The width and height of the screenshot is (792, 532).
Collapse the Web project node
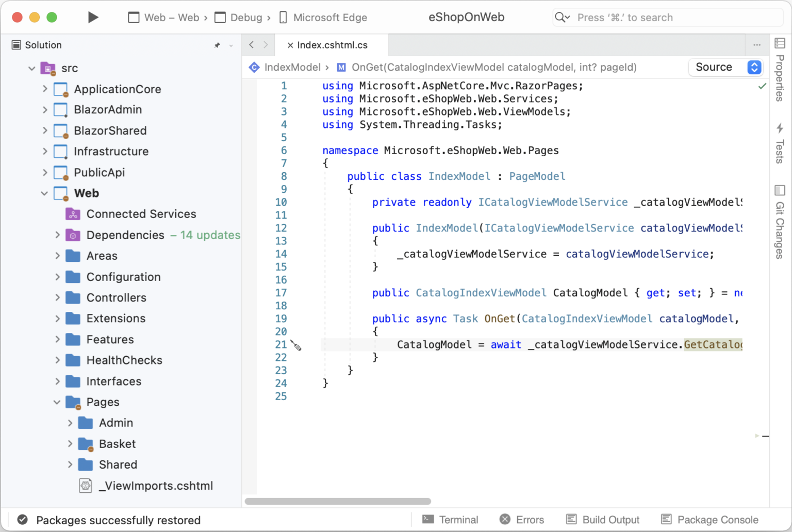click(44, 193)
